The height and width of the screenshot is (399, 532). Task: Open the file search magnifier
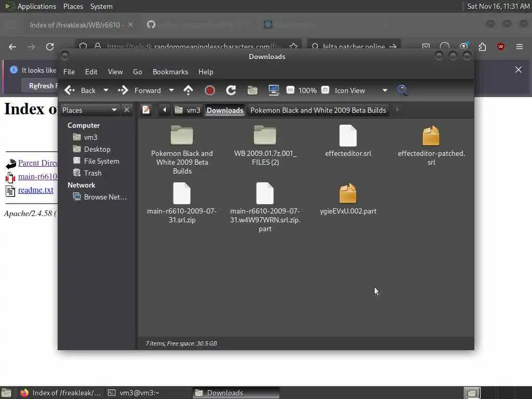[x=402, y=90]
